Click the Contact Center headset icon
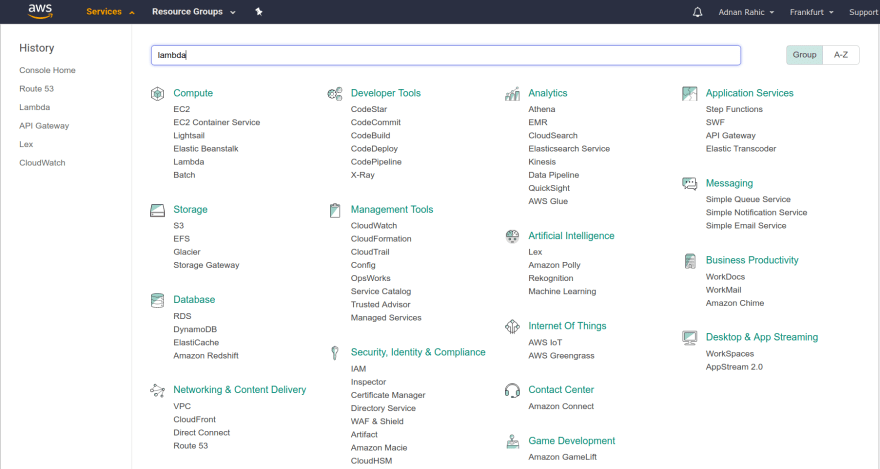The height and width of the screenshot is (469, 880). point(512,390)
